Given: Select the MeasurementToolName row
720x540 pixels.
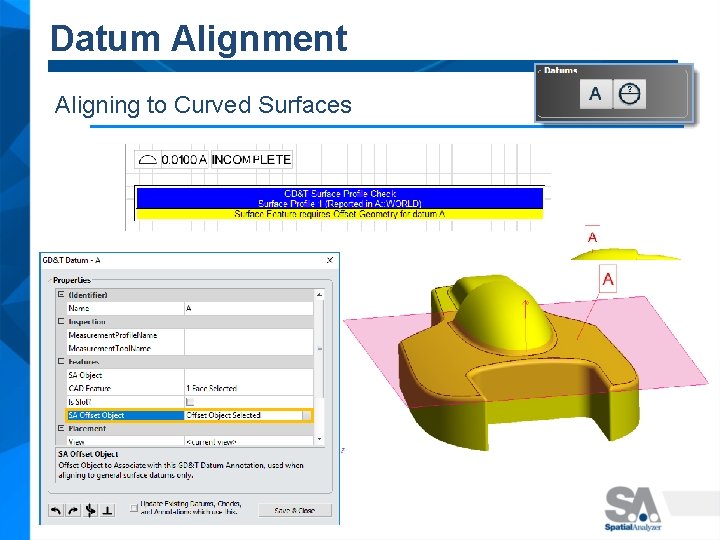Looking at the screenshot, I should 190,348.
